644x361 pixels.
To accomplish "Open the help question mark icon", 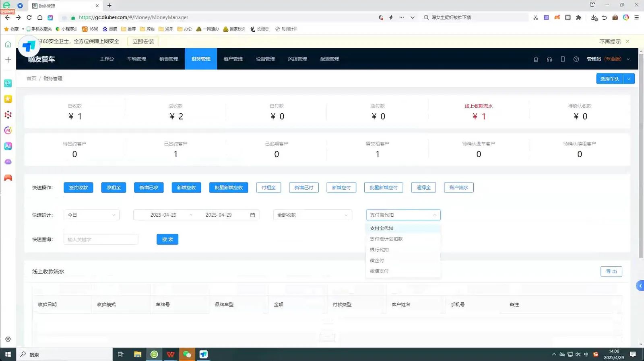I will point(576,59).
